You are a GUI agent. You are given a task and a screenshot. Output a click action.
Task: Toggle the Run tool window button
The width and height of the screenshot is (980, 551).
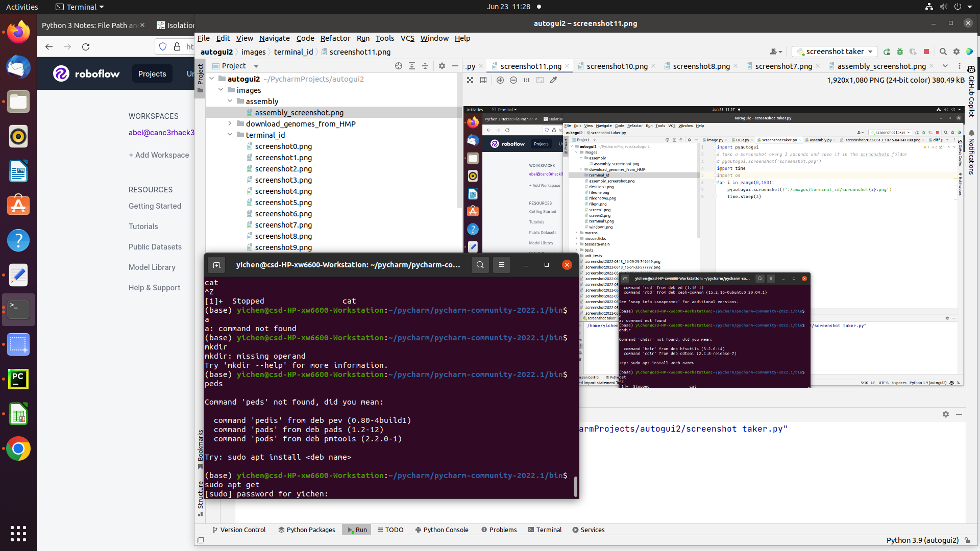[357, 530]
